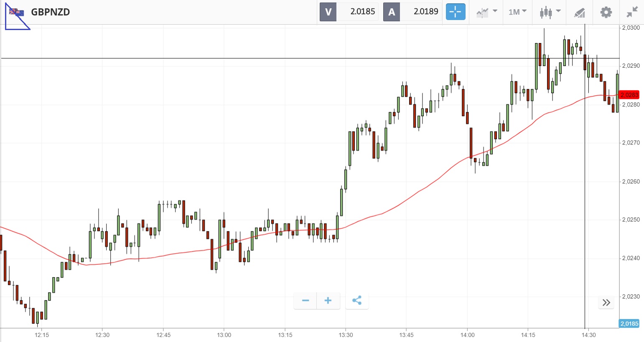Open chart settings gear
644x342 pixels.
coord(606,12)
